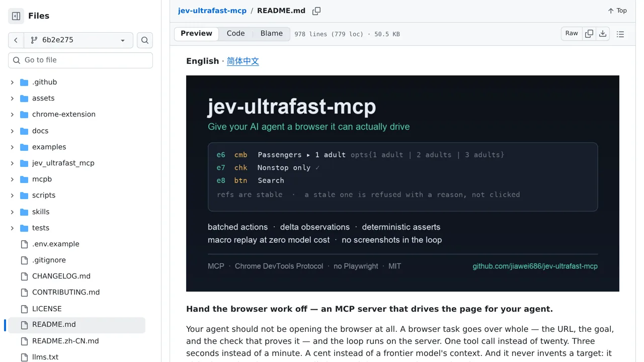This screenshot has height=362, width=644.
Task: Switch to the Blame tab
Action: point(272,34)
